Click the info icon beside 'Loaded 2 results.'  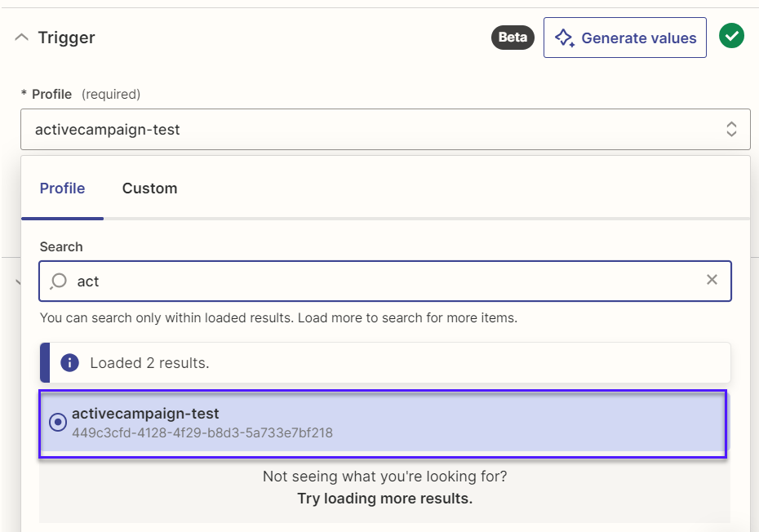click(x=69, y=362)
